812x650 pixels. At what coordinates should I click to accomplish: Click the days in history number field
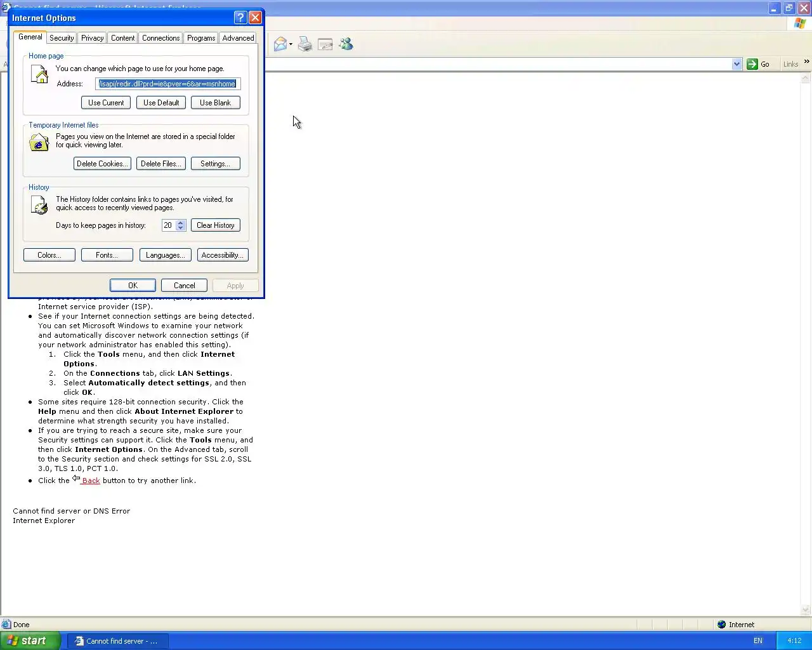tap(168, 225)
